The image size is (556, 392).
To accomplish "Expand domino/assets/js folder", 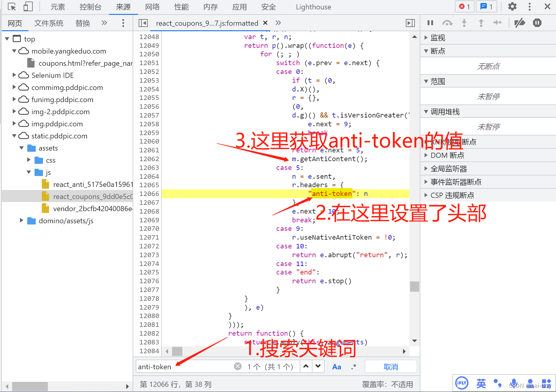I will 22,220.
